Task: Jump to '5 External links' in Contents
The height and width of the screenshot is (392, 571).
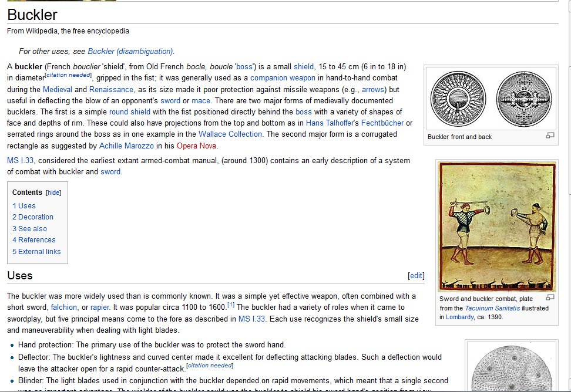Action: (x=36, y=252)
